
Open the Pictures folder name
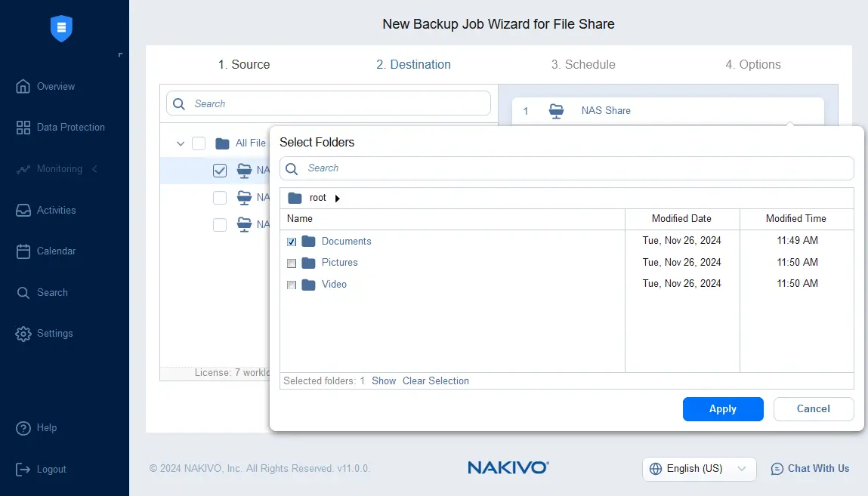click(x=340, y=263)
